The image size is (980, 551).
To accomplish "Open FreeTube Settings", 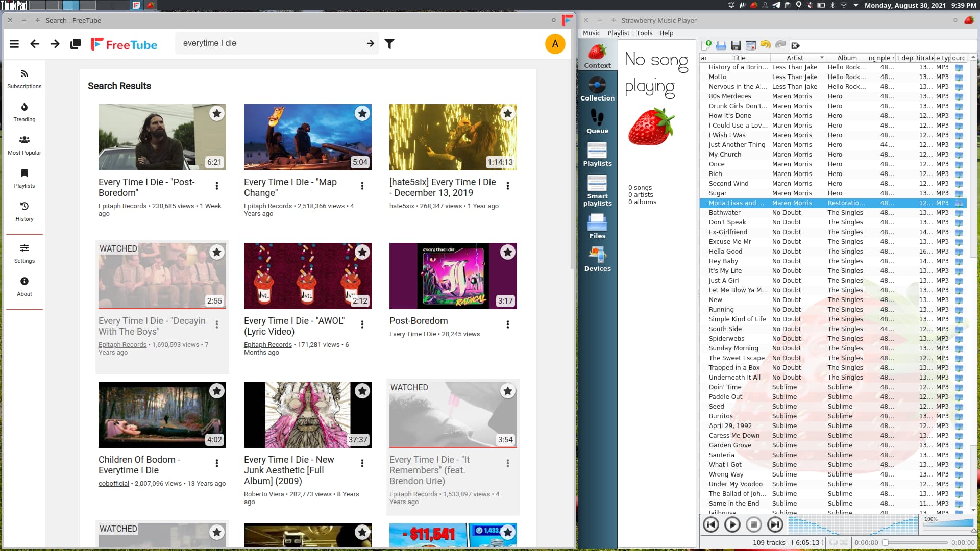I will [24, 254].
